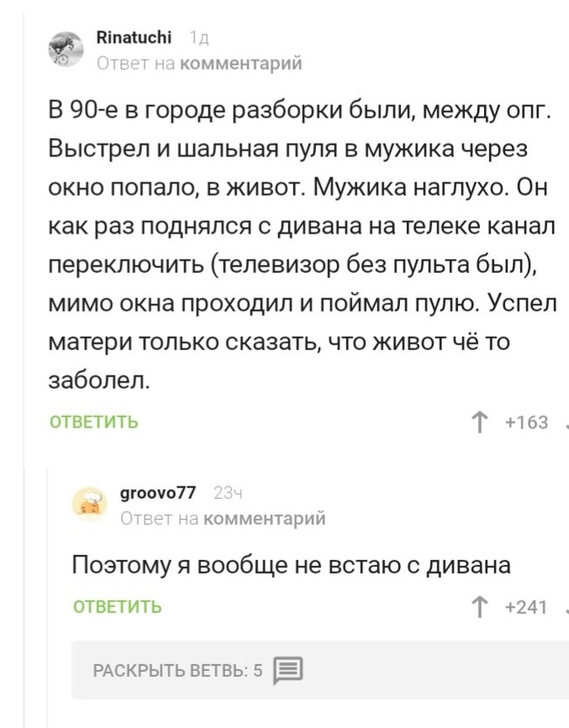Open parent "комментарий" link under Rinatuchi
This screenshot has height=728, width=569.
240,62
